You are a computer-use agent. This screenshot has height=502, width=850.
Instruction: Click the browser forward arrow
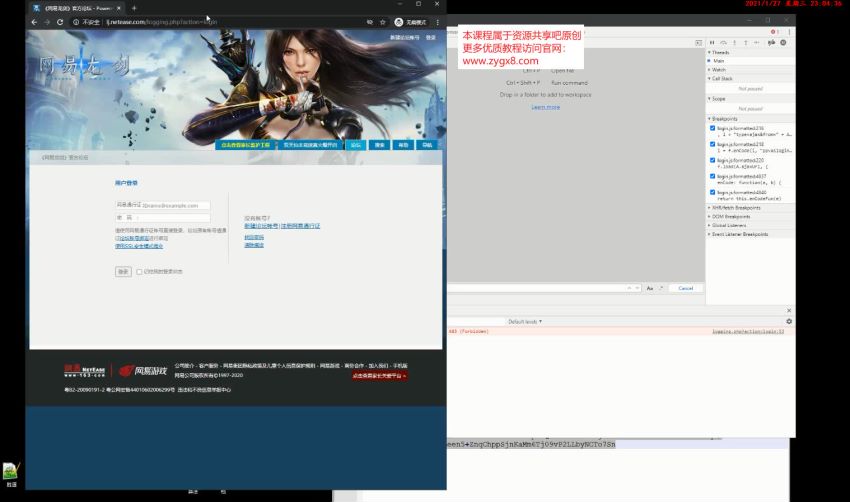pos(47,22)
